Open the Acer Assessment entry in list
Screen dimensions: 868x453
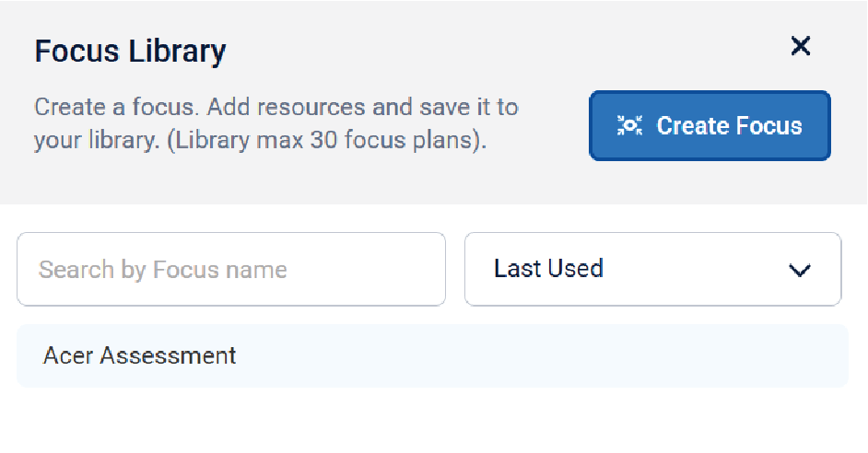coord(140,355)
